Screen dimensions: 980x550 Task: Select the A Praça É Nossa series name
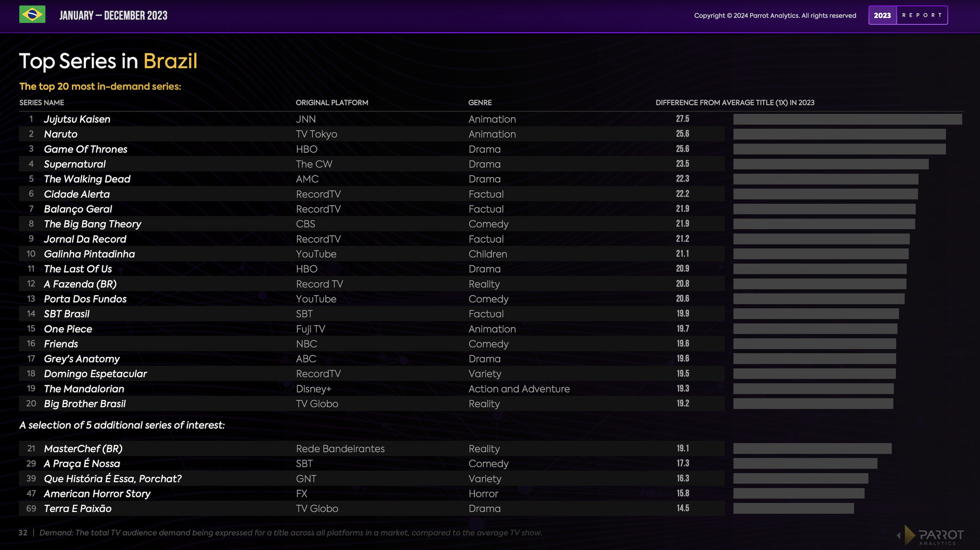tap(82, 464)
